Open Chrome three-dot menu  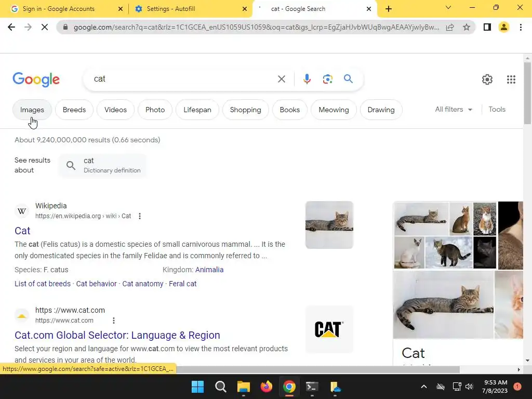[x=521, y=27]
